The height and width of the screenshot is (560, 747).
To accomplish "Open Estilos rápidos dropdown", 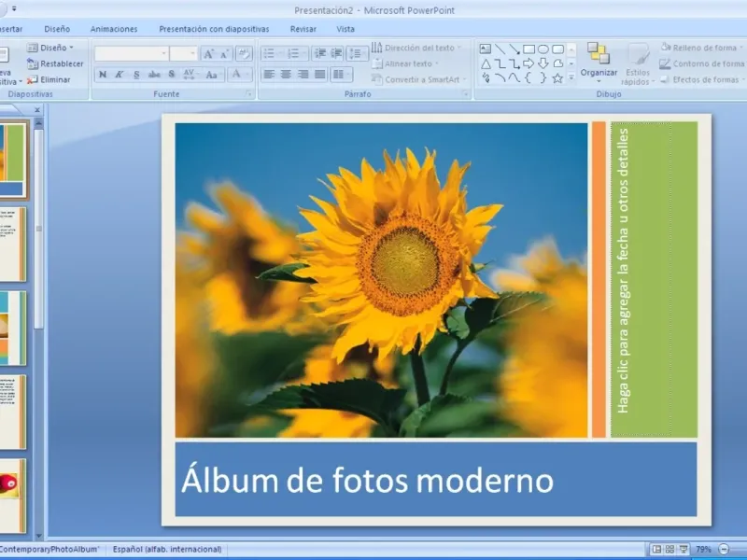I will point(638,63).
